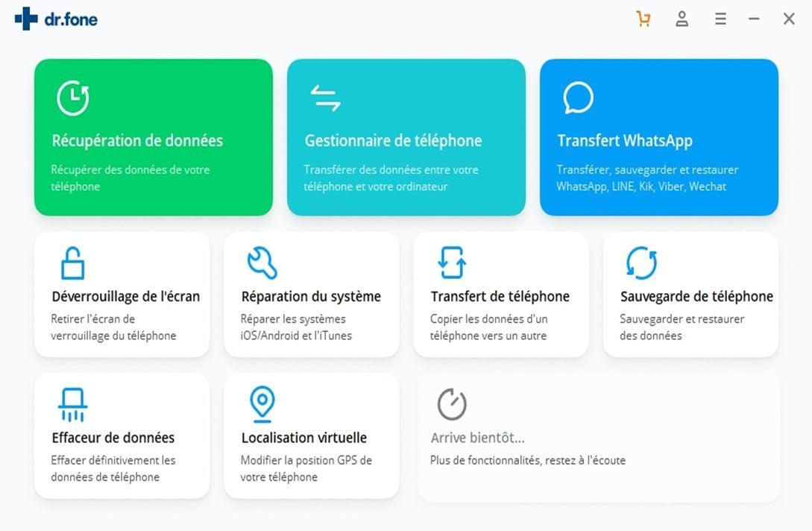
Task: Click the arrows icon on Gestionnaire de téléphone
Action: pos(326,98)
